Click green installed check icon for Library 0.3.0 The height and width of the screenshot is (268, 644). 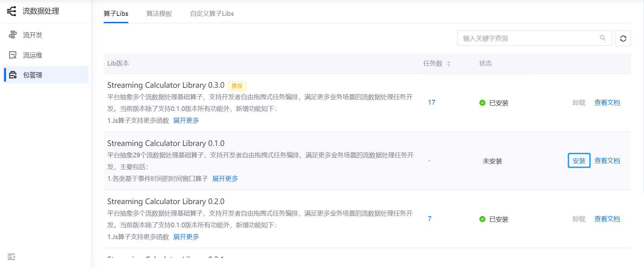pyautogui.click(x=482, y=103)
